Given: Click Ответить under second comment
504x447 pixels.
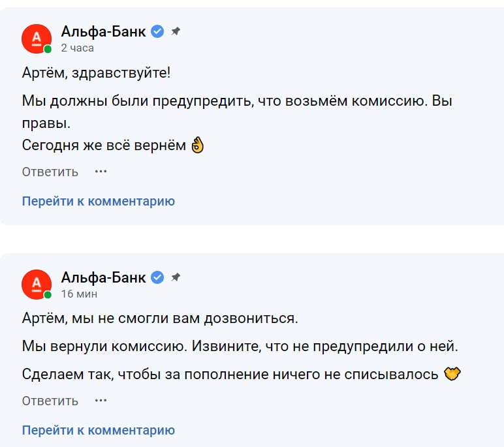Looking at the screenshot, I should (x=50, y=401).
